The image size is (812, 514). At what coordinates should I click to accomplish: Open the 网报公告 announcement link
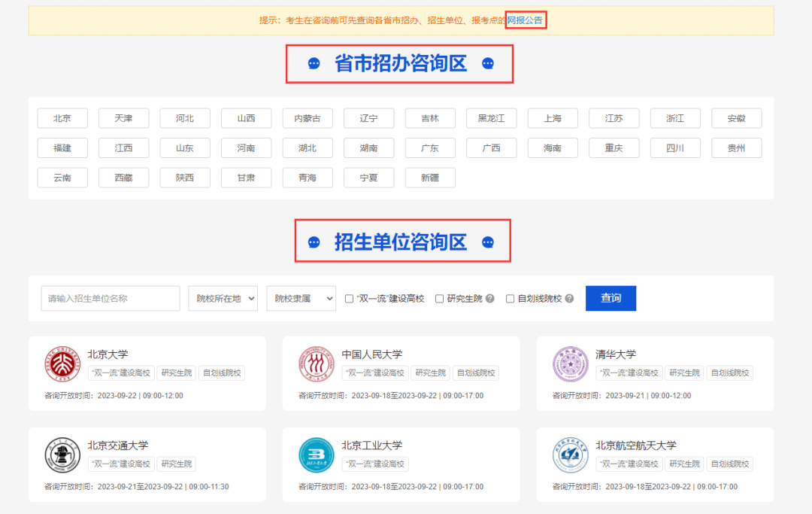coord(526,20)
